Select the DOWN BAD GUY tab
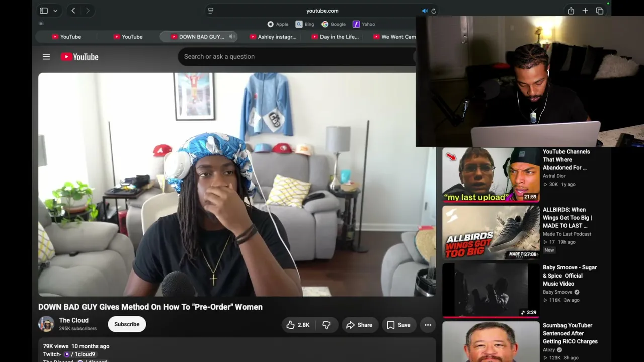 (199, 37)
